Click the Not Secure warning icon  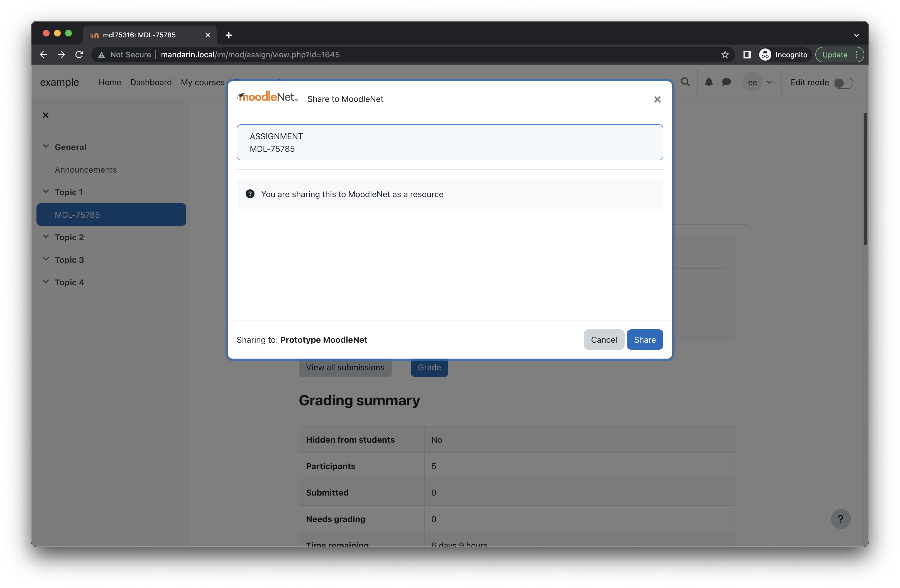click(x=101, y=55)
